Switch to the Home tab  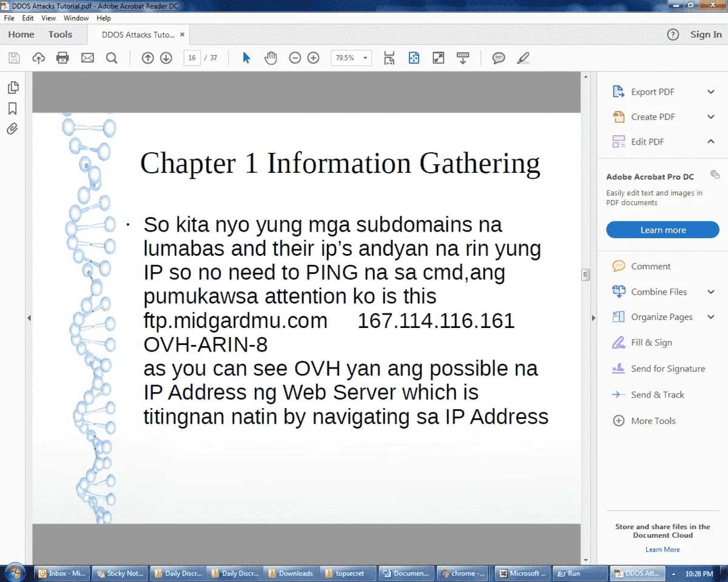tap(21, 35)
